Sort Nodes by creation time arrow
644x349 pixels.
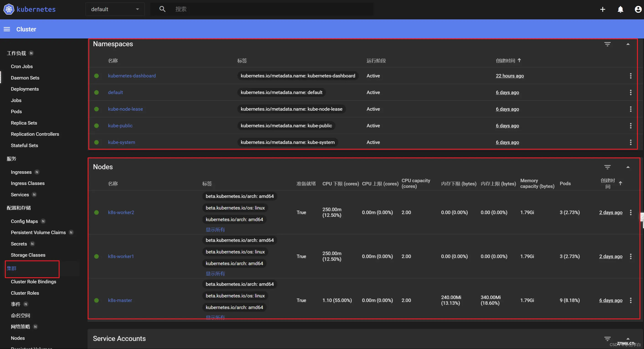[x=620, y=183]
